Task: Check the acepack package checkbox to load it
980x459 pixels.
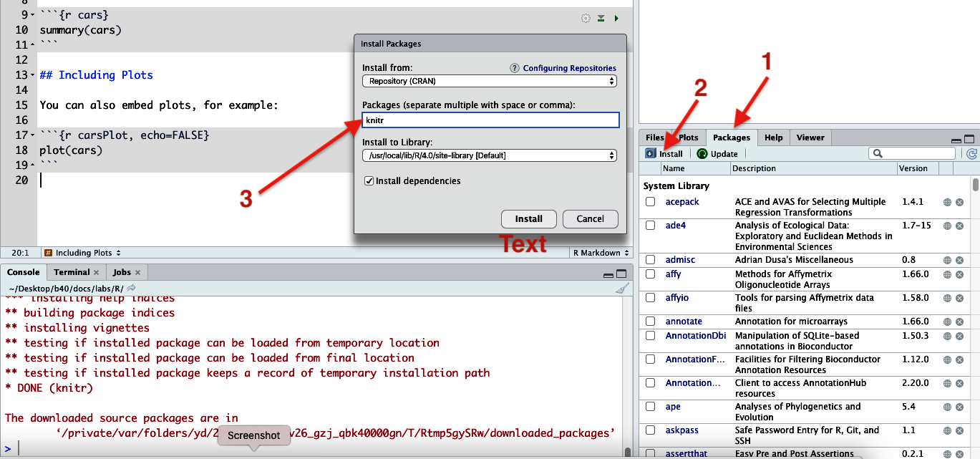Action: point(650,202)
